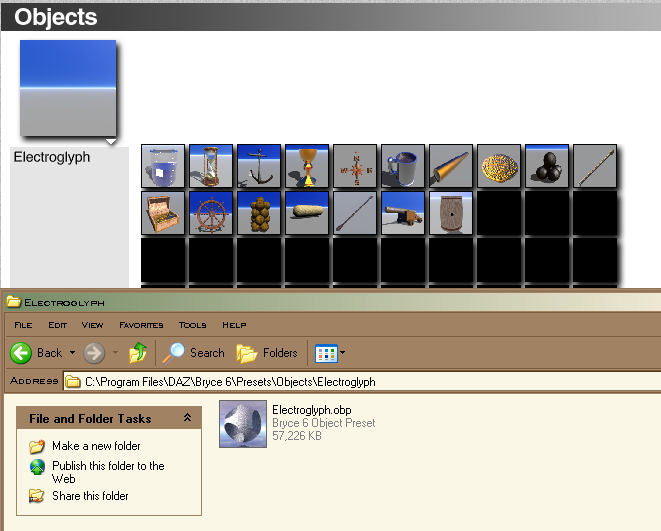
Task: Select the spyglass telescope object preset
Action: pyautogui.click(x=451, y=166)
